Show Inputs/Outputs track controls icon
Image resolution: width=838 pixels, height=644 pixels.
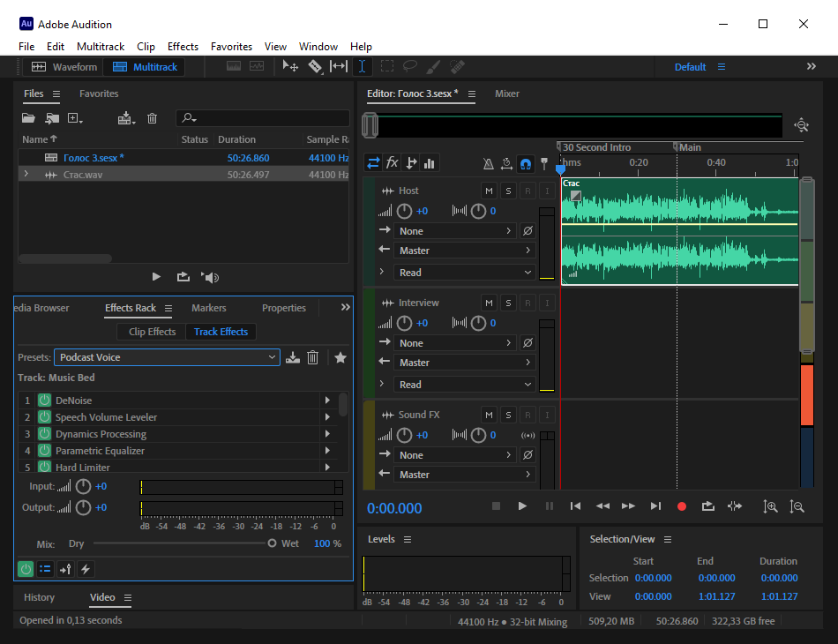[x=374, y=163]
